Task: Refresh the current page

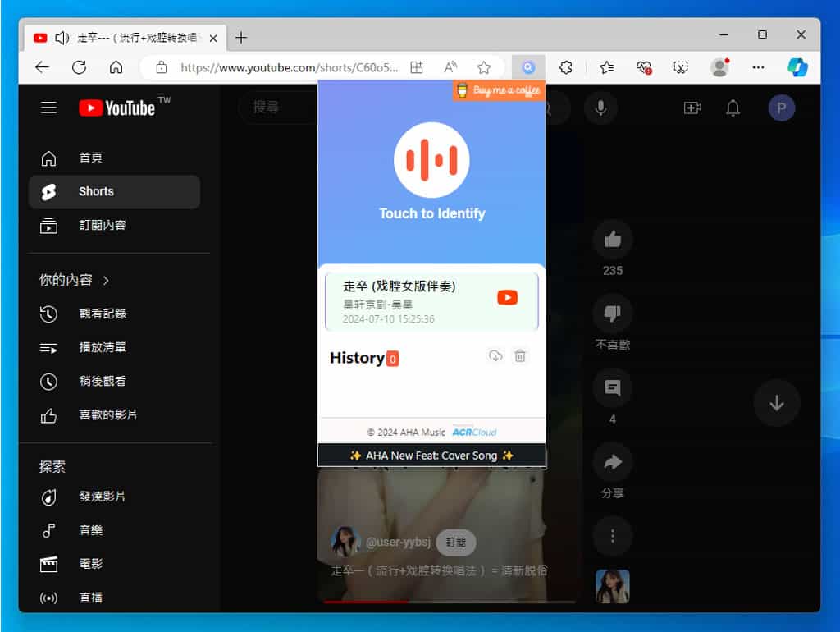Action: [80, 67]
